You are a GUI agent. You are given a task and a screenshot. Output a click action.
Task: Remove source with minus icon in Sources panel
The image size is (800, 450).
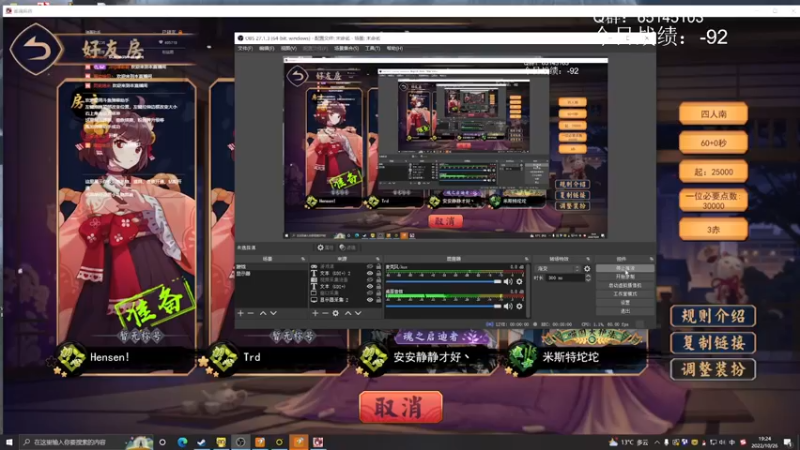[325, 313]
